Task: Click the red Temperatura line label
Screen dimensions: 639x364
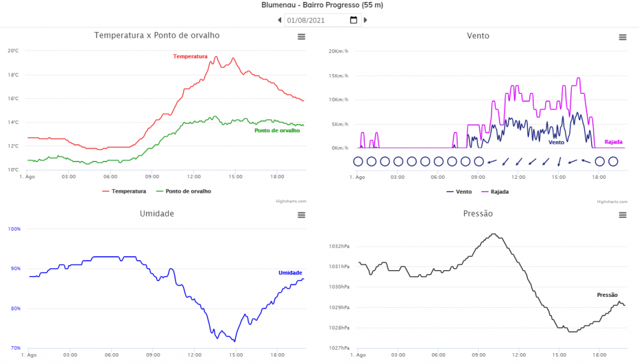Action: (190, 57)
